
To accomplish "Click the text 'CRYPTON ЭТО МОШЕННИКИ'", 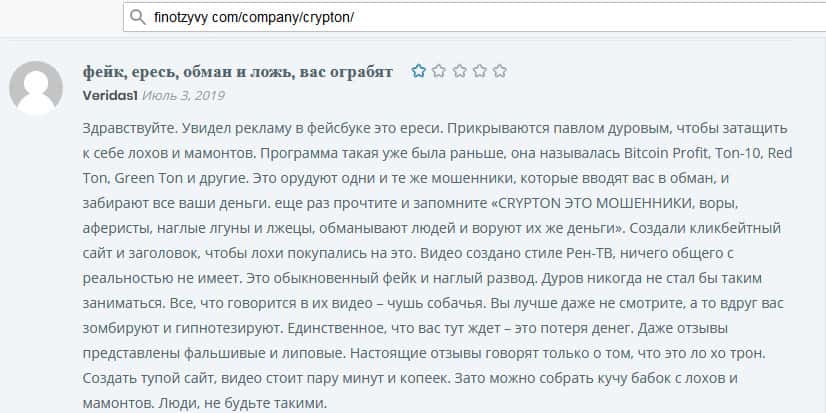I will (596, 204).
